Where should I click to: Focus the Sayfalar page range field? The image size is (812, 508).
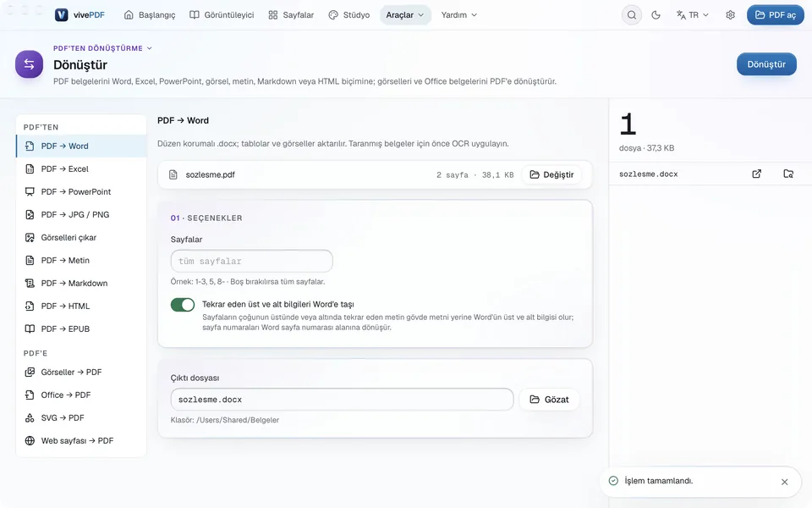pos(252,262)
